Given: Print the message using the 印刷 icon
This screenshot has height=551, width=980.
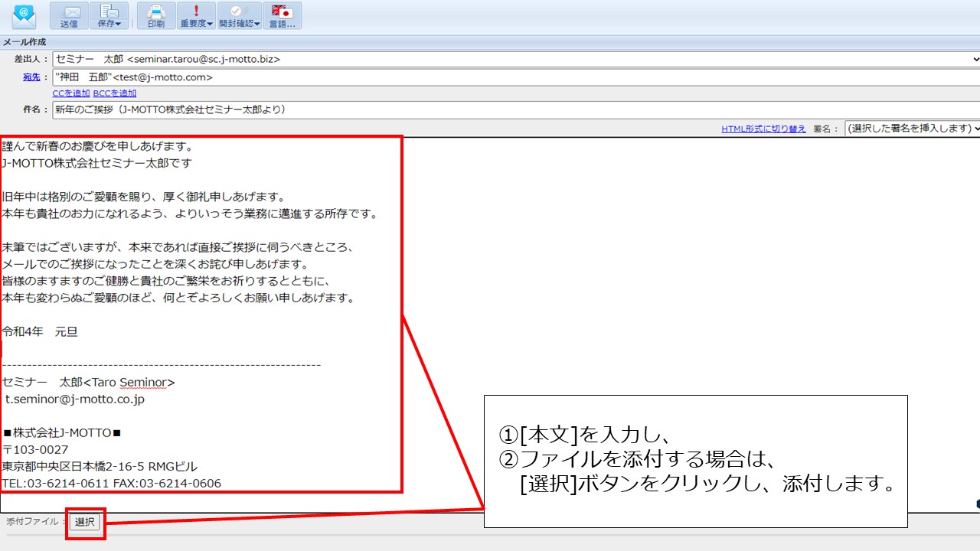Looking at the screenshot, I should (156, 16).
